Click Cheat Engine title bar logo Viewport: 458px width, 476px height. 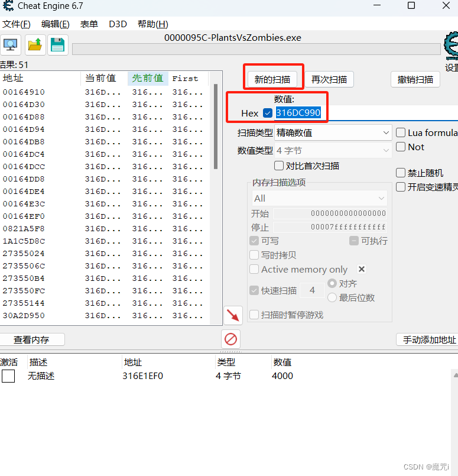tap(8, 6)
